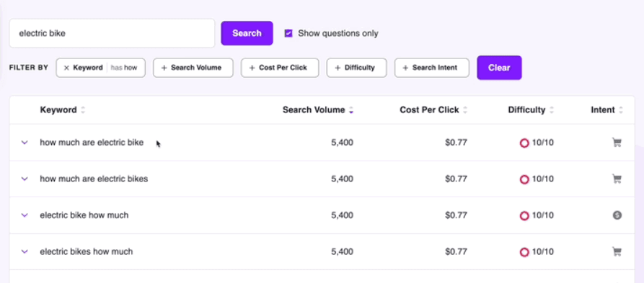Viewport: 644px width, 283px height.
Task: Click the cart intent icon for "how much are electric bikes"
Action: coord(617,179)
